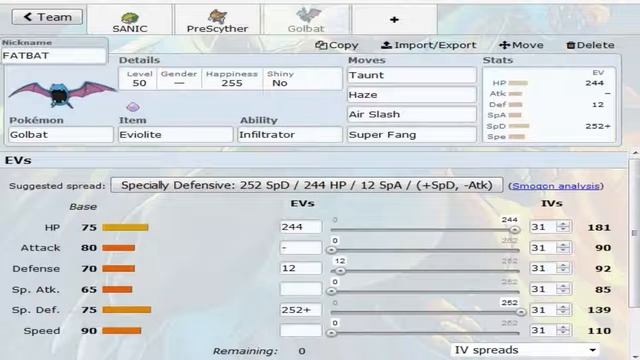Select the Haze move field

tap(411, 95)
